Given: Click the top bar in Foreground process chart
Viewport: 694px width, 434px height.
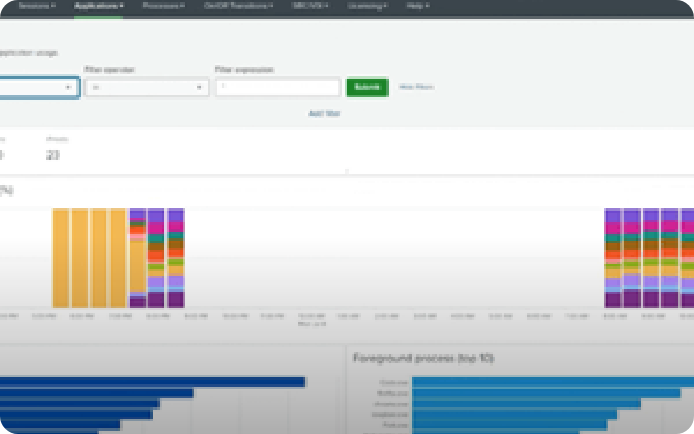Looking at the screenshot, I should 553,382.
